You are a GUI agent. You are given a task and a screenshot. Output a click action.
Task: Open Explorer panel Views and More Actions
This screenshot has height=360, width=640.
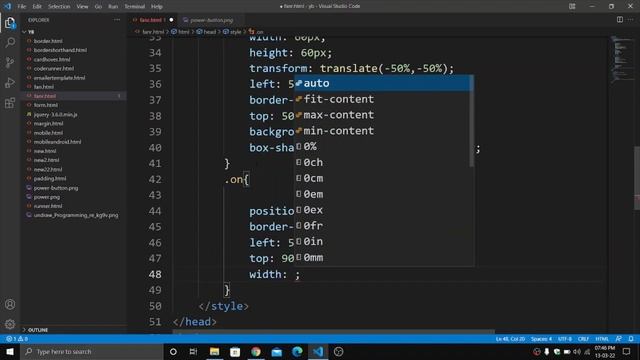tap(117, 20)
